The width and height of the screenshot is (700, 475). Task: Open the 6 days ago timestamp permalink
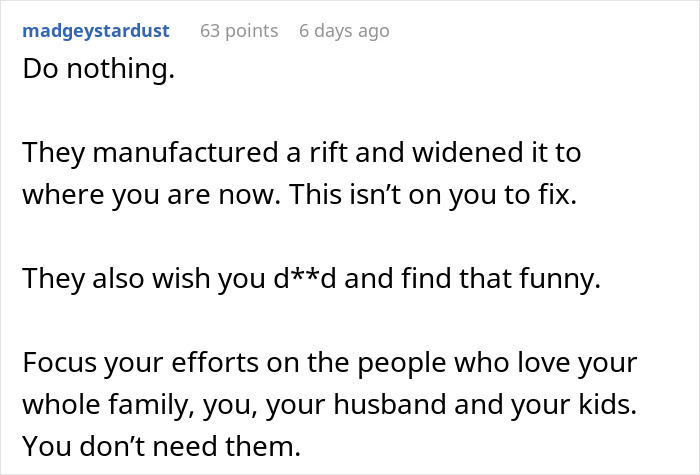(344, 31)
